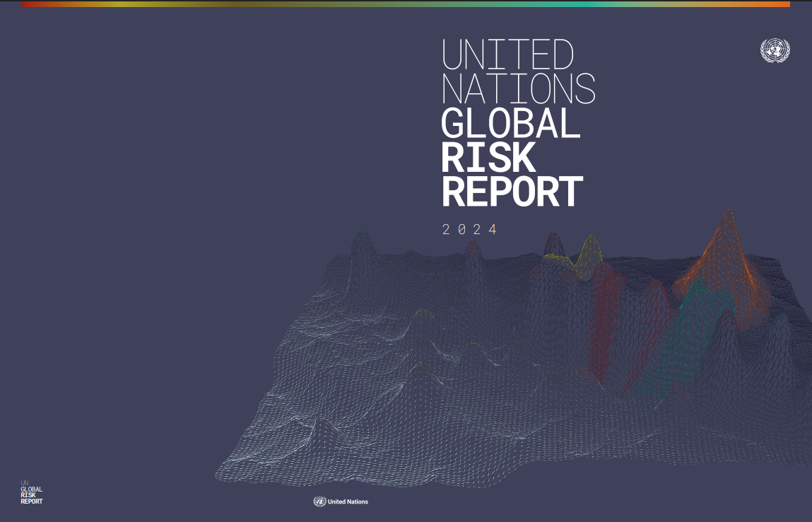Click the stacked UN Global Risk Report logo

31,493
